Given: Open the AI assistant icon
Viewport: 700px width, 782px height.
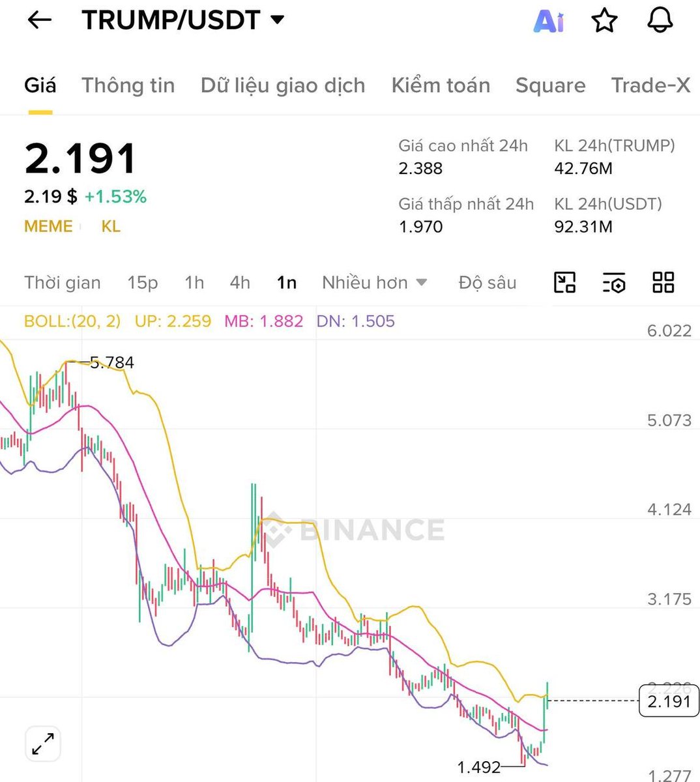Looking at the screenshot, I should (548, 21).
